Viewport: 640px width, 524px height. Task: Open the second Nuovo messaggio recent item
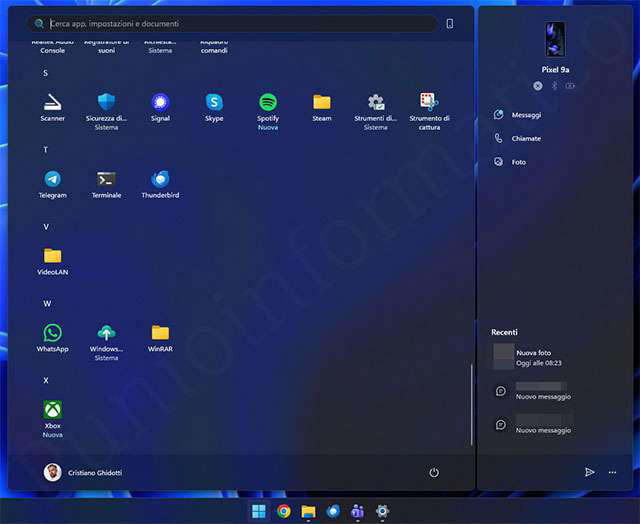533,425
